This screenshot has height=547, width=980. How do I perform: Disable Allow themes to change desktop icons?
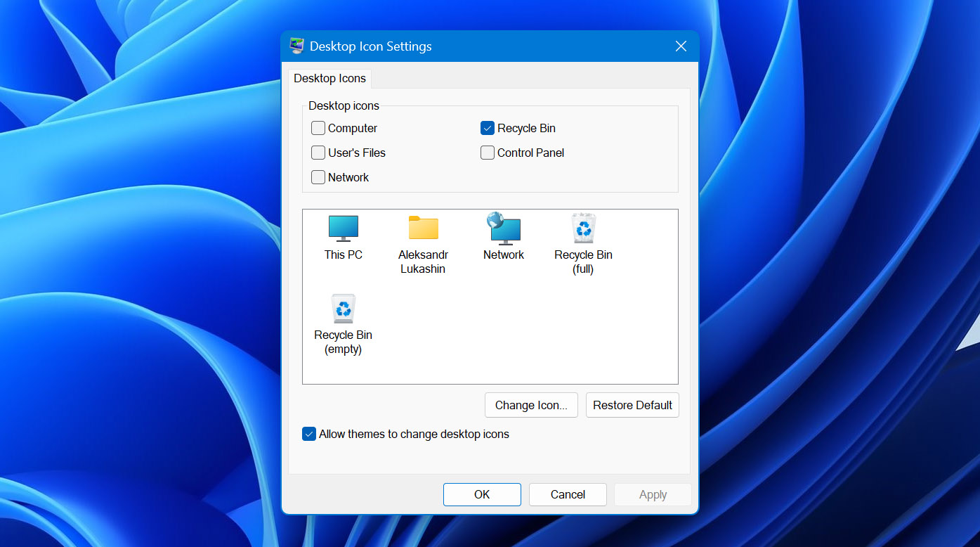point(309,435)
